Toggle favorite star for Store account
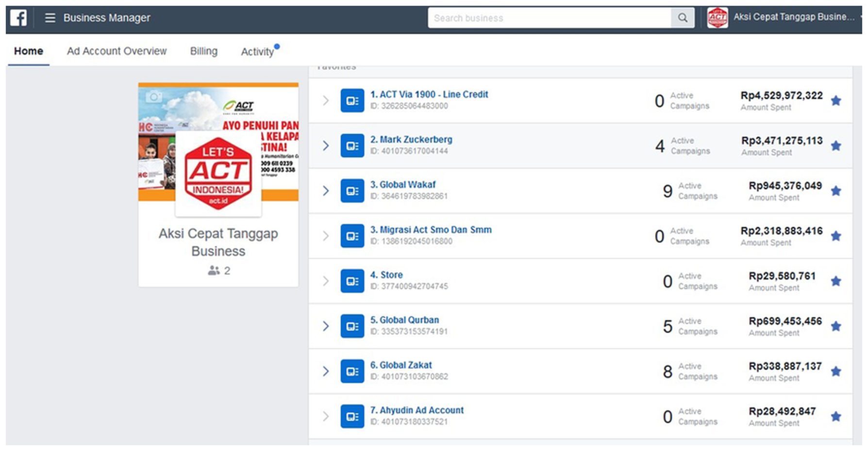The height and width of the screenshot is (451, 868). [836, 281]
